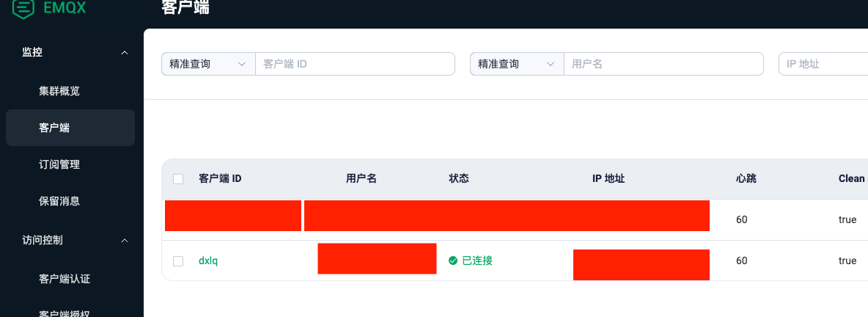Check the checkbox for the dxlq row
Screen dimensions: 868x317
tap(178, 260)
